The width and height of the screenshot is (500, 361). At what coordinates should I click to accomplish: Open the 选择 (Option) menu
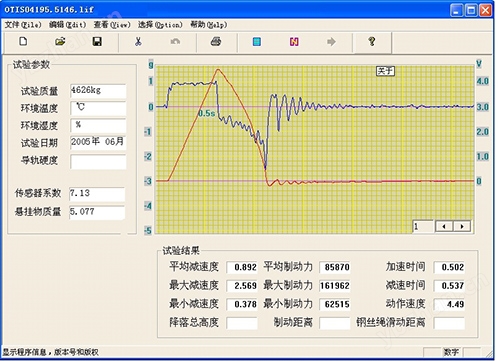point(160,25)
